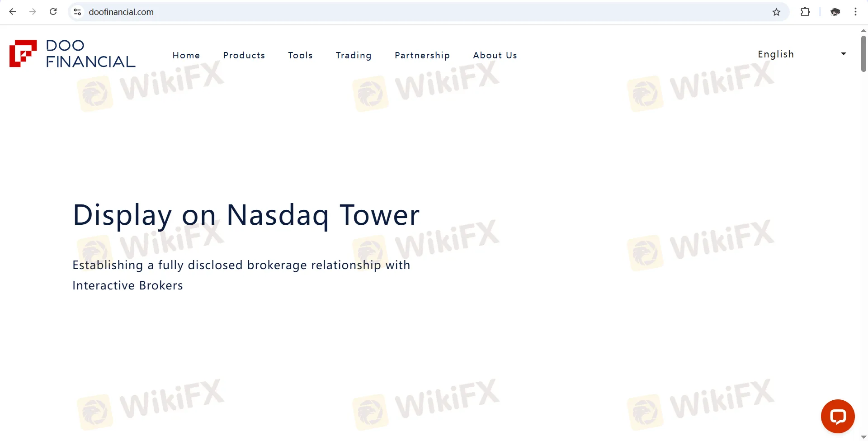View site information icon in address bar
868x441 pixels.
point(78,12)
